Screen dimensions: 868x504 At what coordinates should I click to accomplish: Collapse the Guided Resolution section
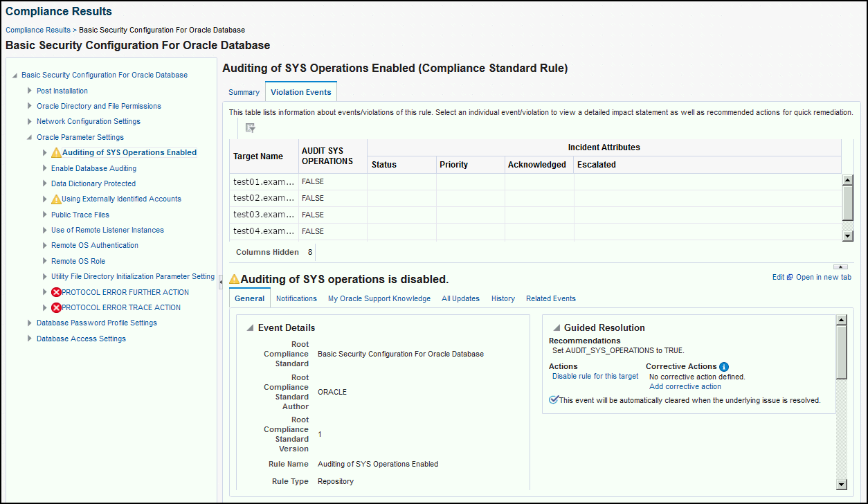pos(556,328)
